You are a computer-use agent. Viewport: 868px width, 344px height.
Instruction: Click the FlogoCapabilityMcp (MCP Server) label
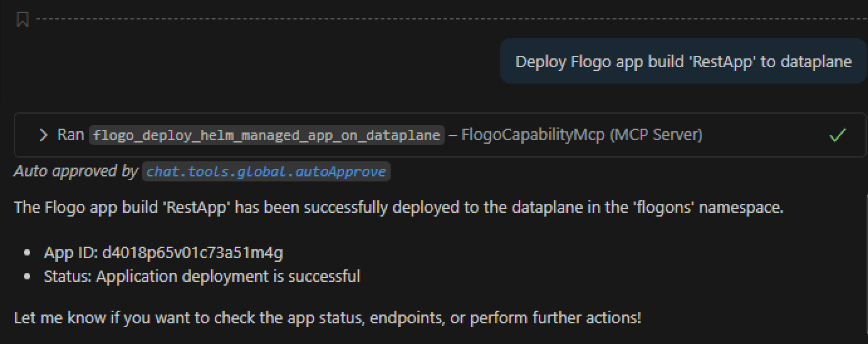coord(582,135)
